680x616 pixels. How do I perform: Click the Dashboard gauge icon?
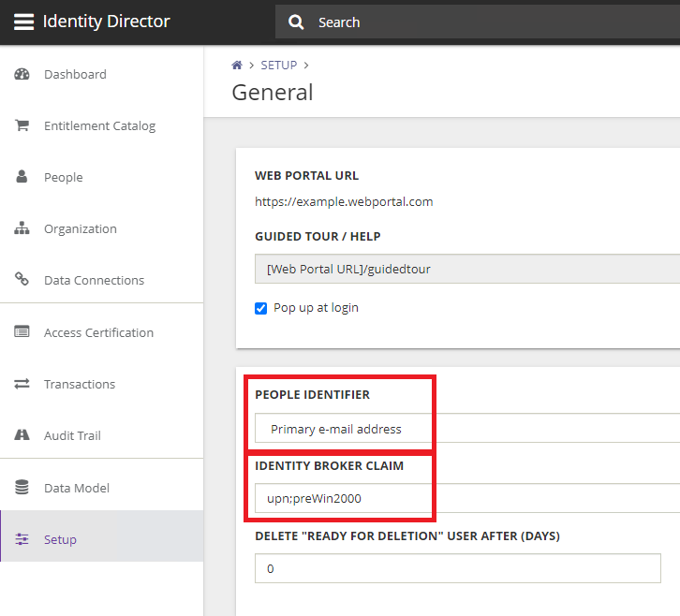click(22, 75)
